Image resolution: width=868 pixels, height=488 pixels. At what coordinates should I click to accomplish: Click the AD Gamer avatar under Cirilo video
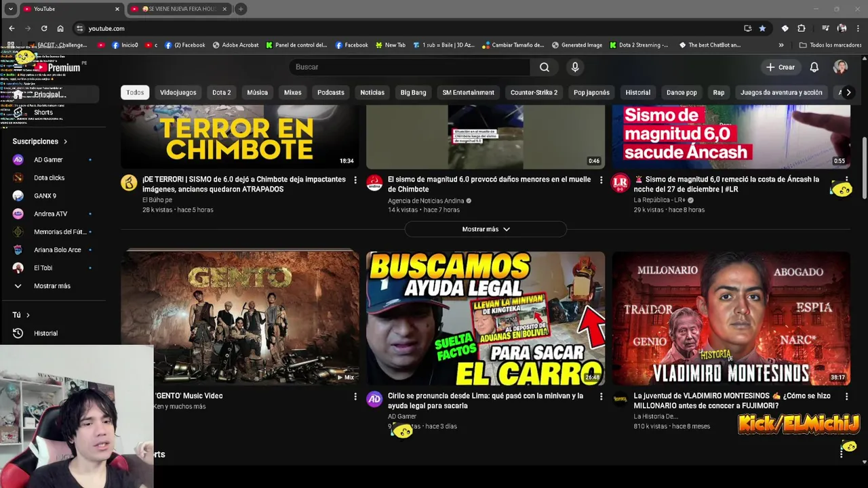374,399
